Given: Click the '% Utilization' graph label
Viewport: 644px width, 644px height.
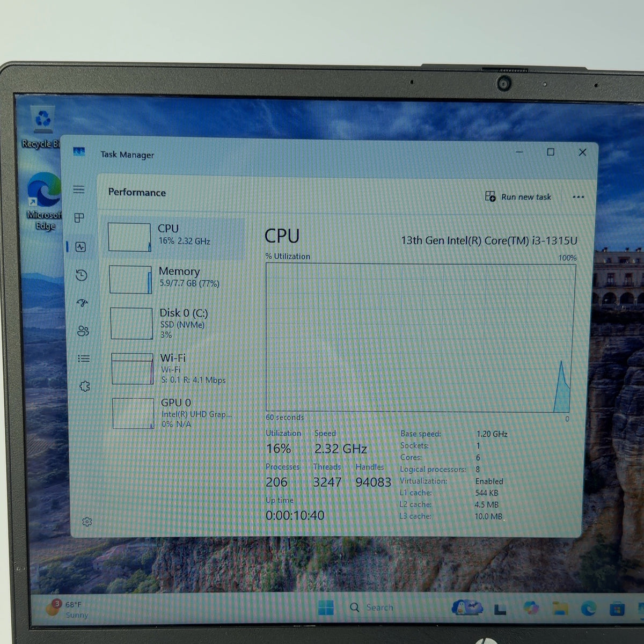Looking at the screenshot, I should click(288, 256).
